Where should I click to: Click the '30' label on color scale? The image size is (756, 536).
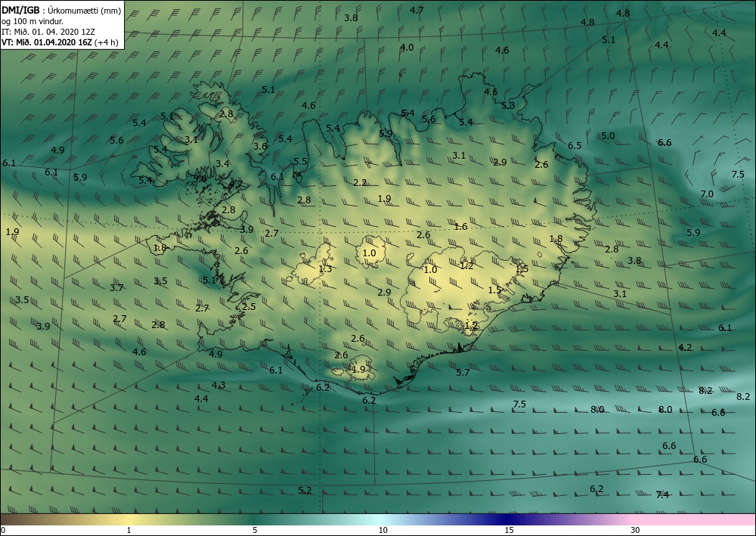[x=636, y=531]
